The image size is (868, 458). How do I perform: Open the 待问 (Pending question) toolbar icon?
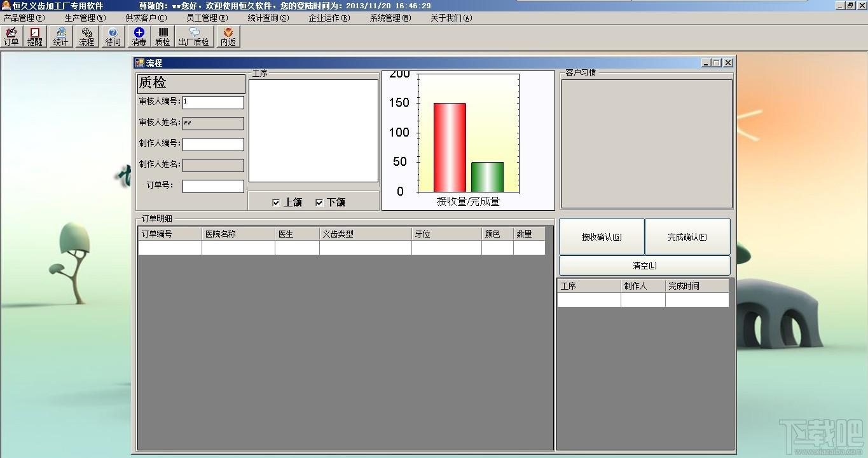113,36
